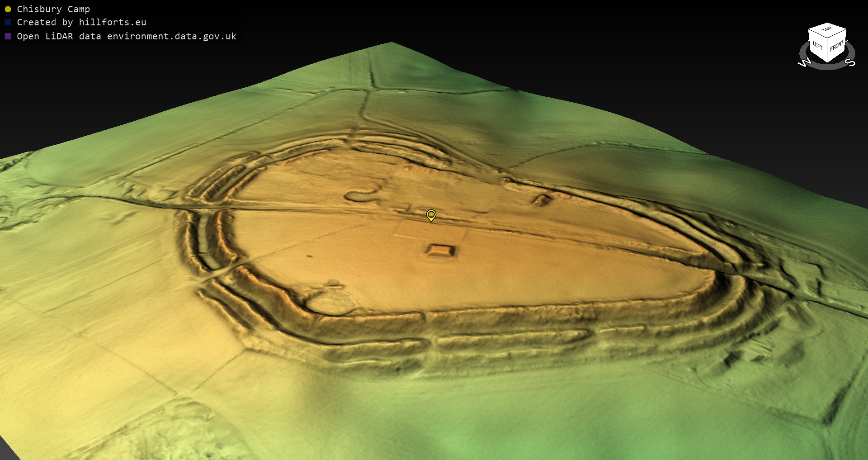Click the purple square legend swatch

point(8,36)
